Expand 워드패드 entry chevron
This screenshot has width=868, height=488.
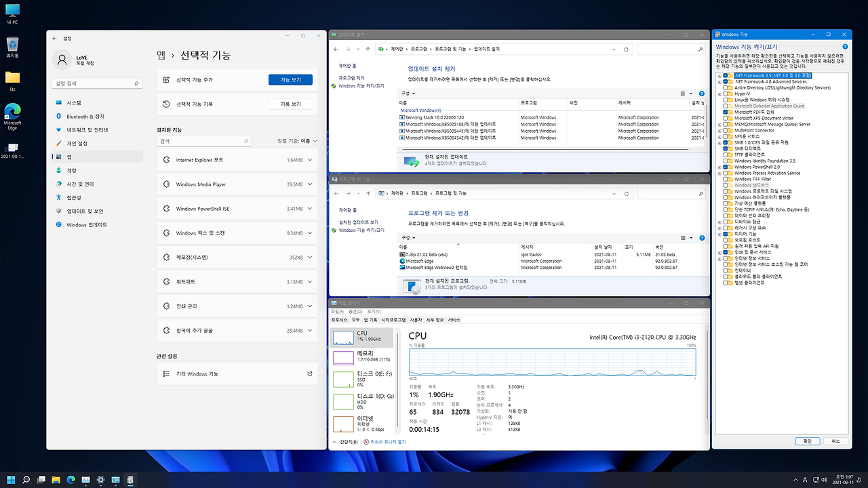310,282
